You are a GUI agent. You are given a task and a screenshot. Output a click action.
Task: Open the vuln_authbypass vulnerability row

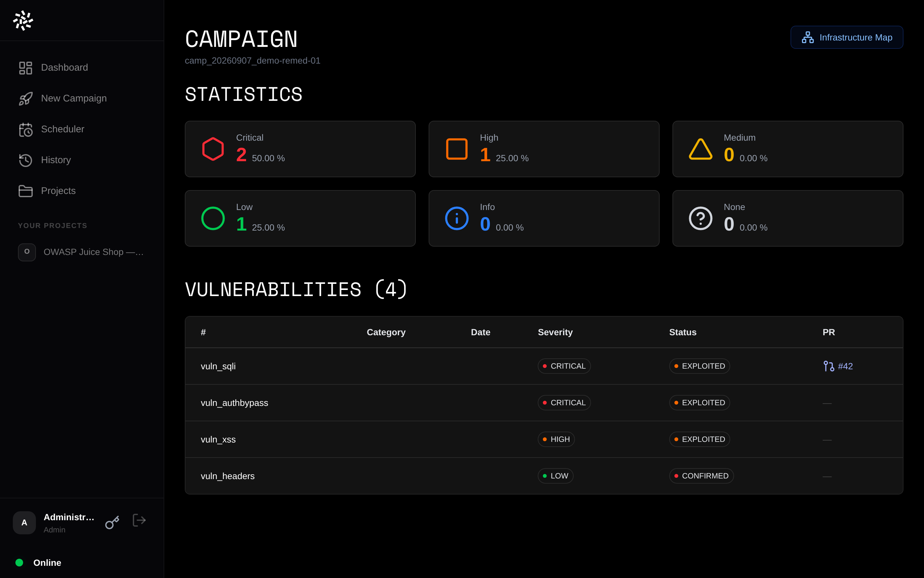[544, 403]
